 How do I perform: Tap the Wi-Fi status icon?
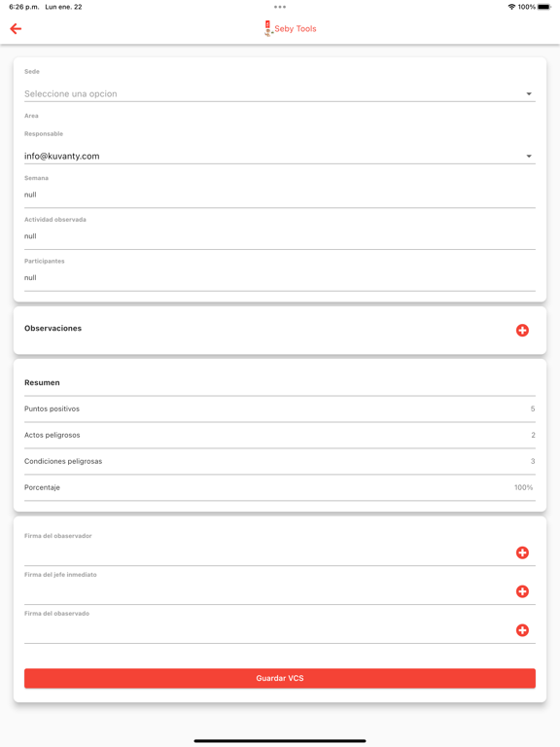tap(511, 7)
